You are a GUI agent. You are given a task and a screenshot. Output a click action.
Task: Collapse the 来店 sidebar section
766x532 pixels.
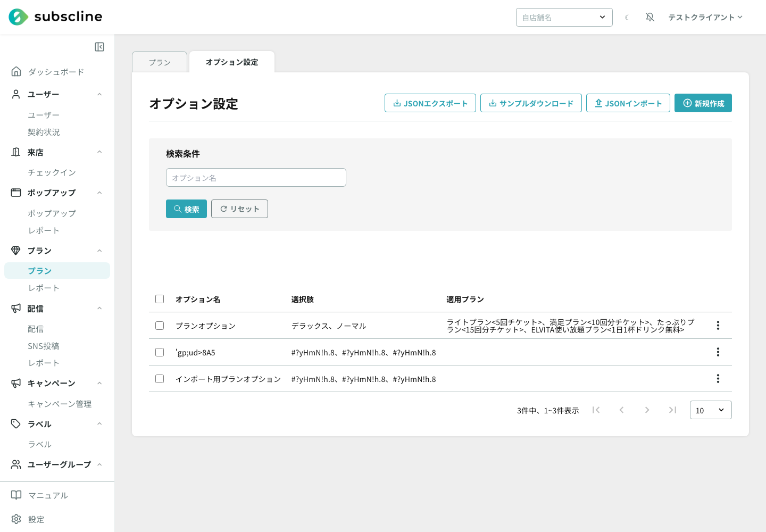[99, 152]
